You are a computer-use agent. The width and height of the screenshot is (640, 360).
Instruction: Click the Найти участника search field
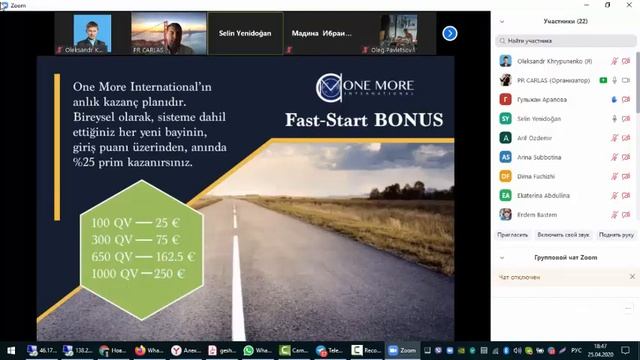[566, 41]
